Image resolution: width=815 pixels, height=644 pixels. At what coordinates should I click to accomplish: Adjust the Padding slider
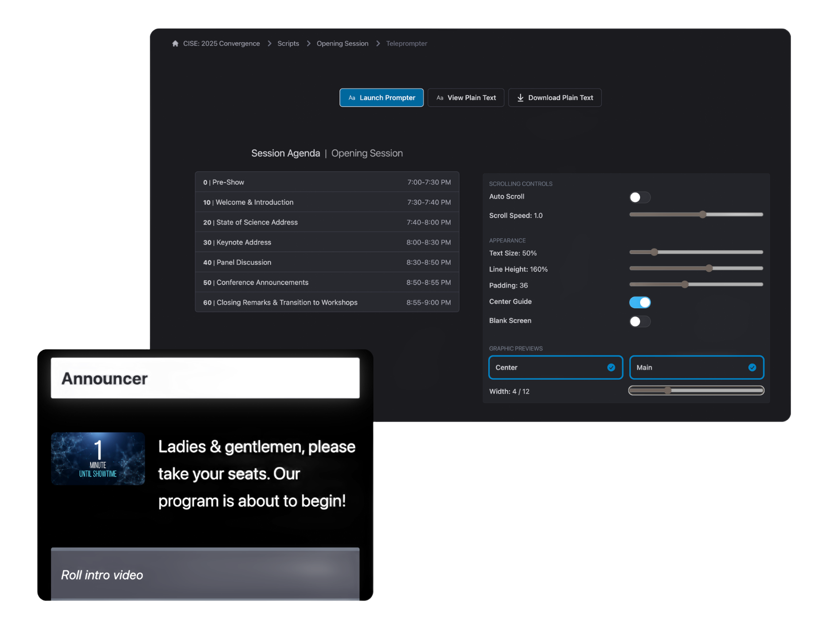696,285
